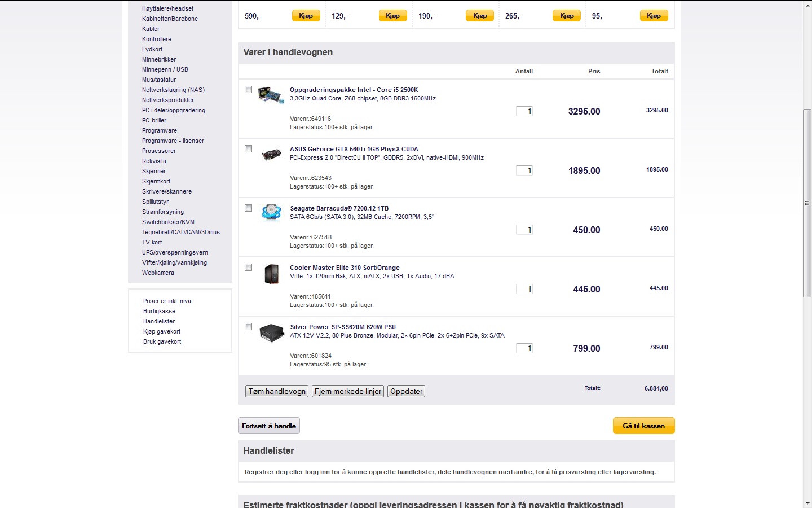The image size is (812, 508).
Task: Open Kabler category
Action: (x=151, y=29)
